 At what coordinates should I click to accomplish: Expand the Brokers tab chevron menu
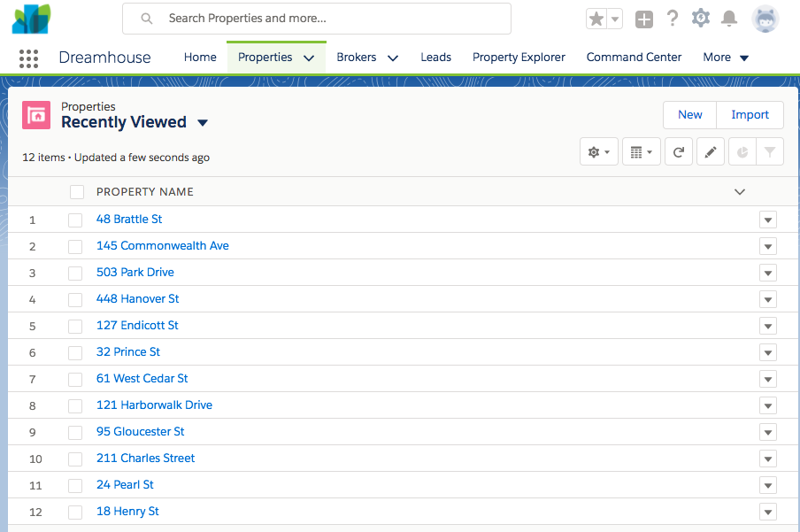[x=393, y=58]
